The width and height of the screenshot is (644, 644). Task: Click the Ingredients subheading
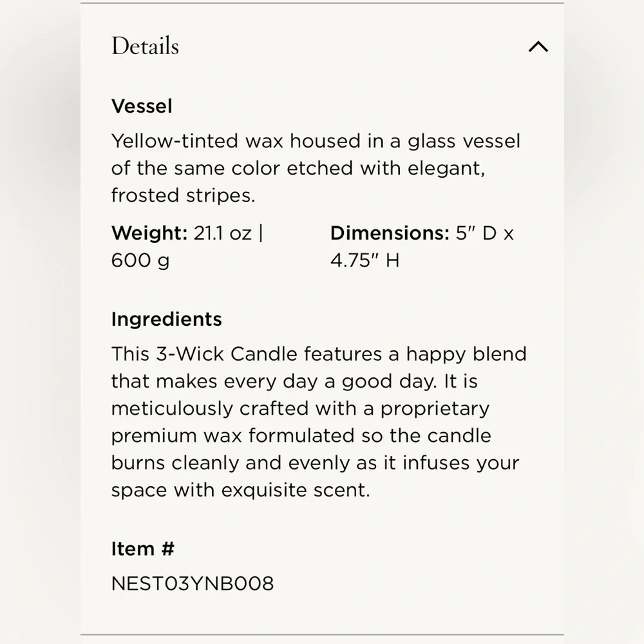166,319
